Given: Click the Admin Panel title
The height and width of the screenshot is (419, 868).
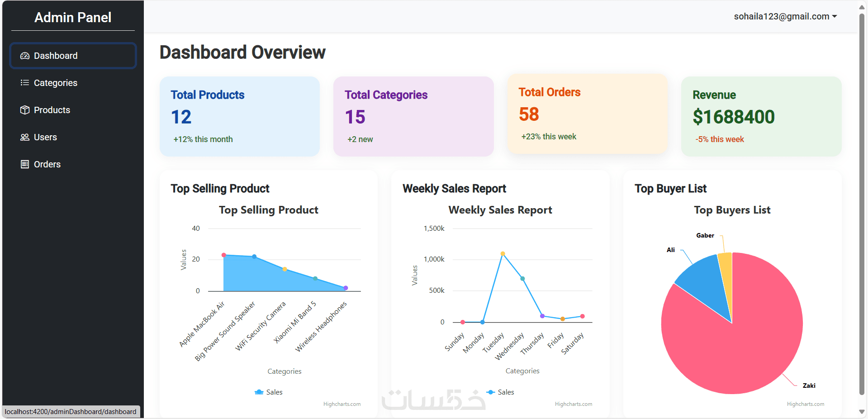Looking at the screenshot, I should point(73,17).
